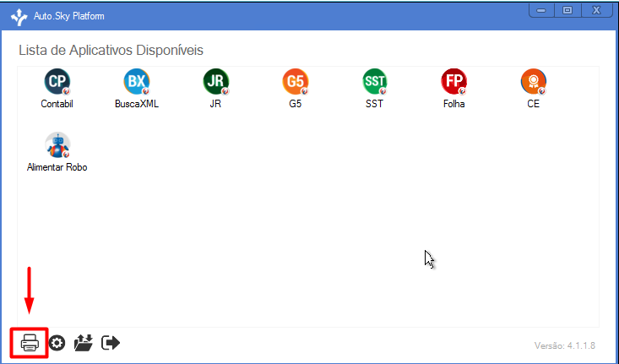Click the highlighted printer icon
Screen dimensions: 619x364
pyautogui.click(x=30, y=343)
